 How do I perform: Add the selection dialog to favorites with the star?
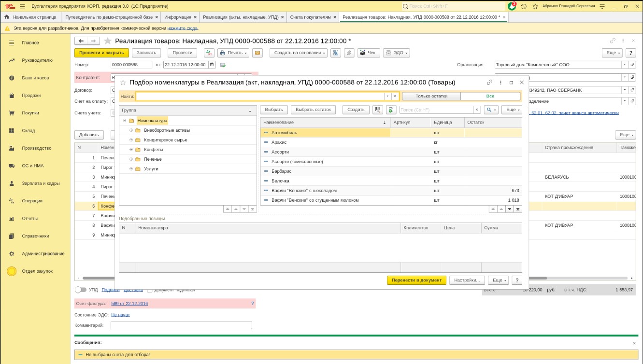coord(123,83)
